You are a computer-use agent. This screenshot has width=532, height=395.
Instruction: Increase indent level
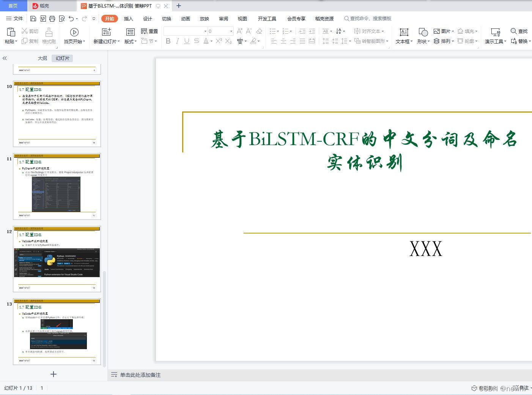(x=312, y=31)
